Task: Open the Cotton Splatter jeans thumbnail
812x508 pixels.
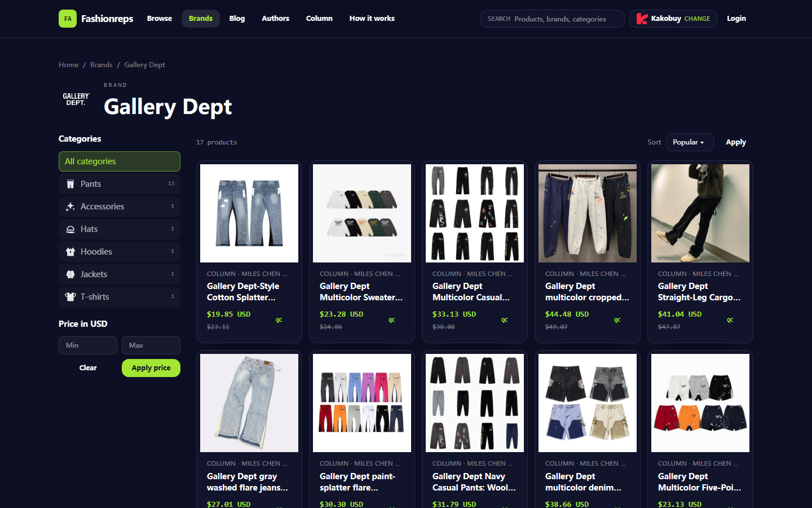Action: tap(249, 213)
